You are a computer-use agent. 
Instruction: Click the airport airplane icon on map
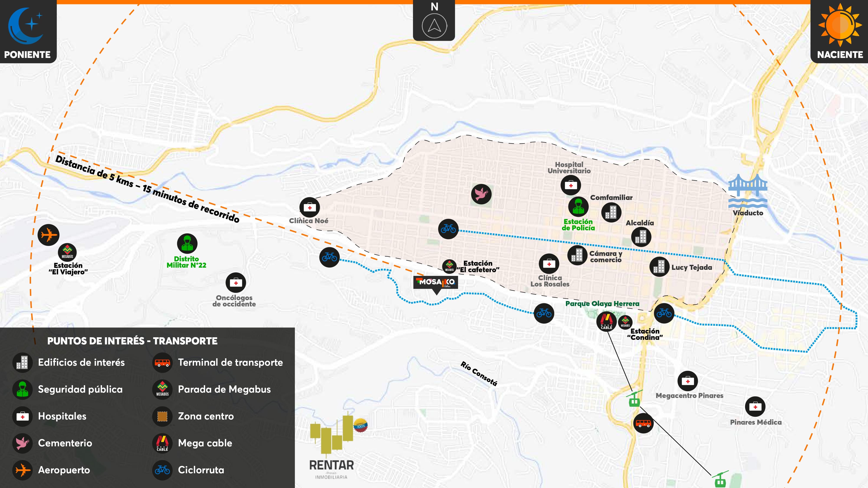(x=49, y=235)
